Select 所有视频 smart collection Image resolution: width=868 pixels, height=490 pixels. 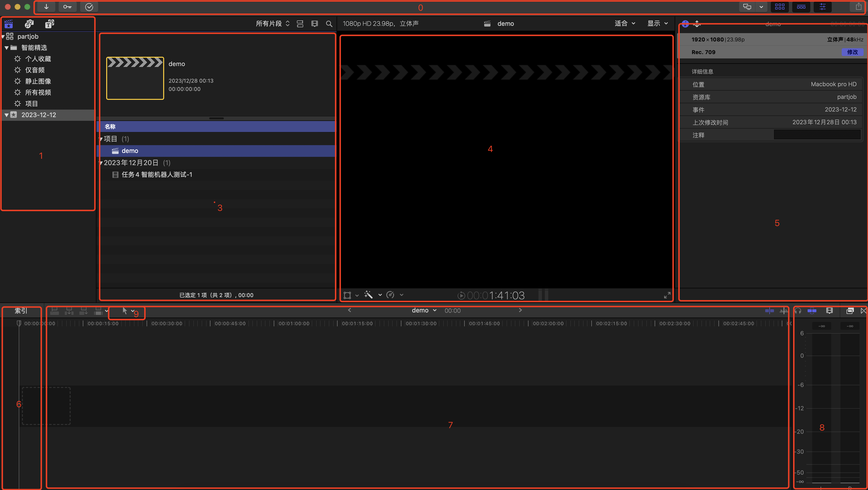[x=38, y=92]
